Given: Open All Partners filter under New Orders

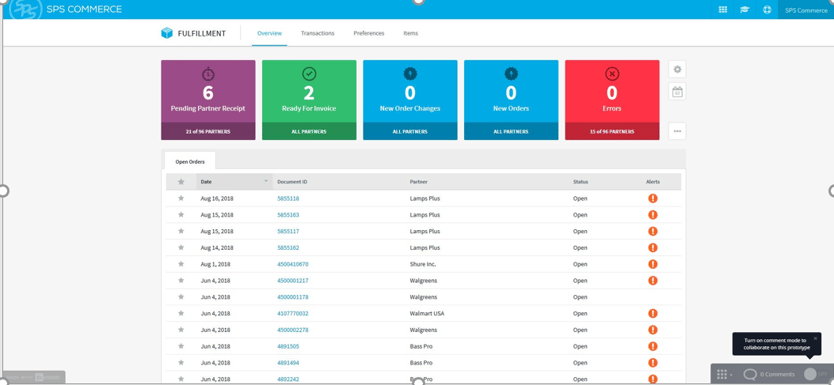Looking at the screenshot, I should pos(511,131).
